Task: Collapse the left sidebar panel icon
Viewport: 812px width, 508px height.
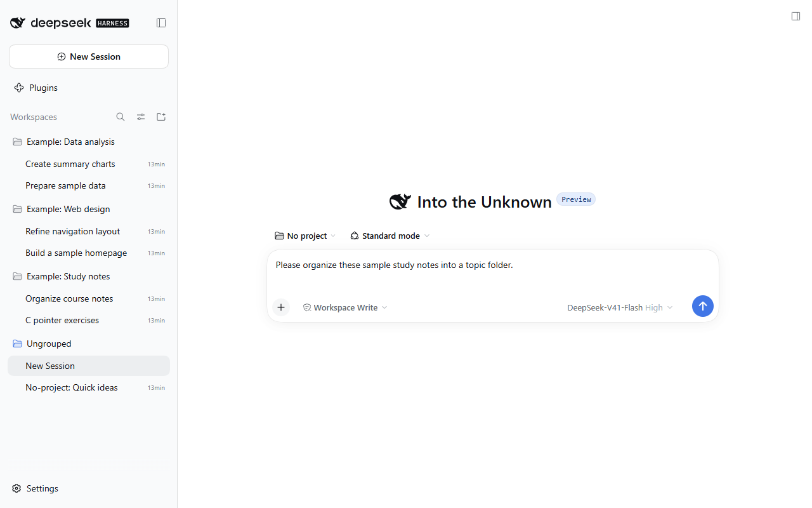Action: [x=161, y=23]
